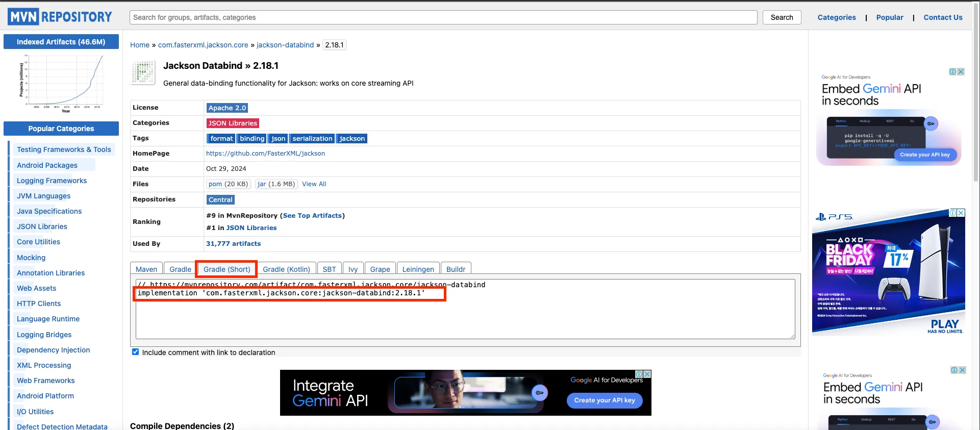
Task: Open Annotation Libraries category
Action: coord(51,273)
